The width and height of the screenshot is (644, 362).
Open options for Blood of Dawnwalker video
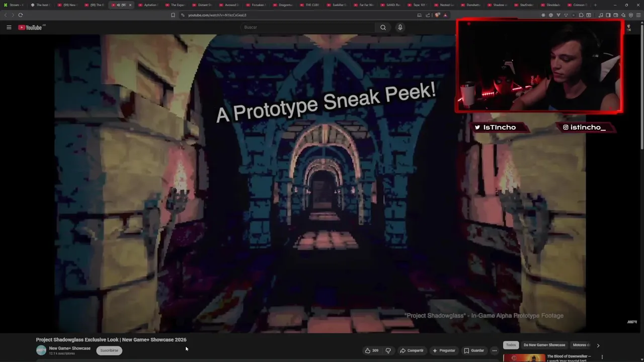[602, 357]
